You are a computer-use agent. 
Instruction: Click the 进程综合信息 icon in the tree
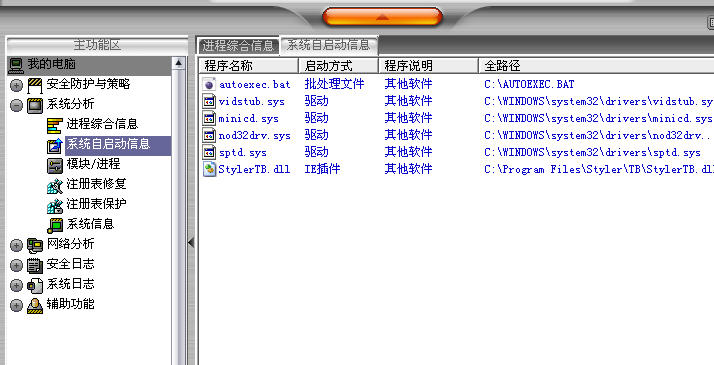[x=55, y=125]
